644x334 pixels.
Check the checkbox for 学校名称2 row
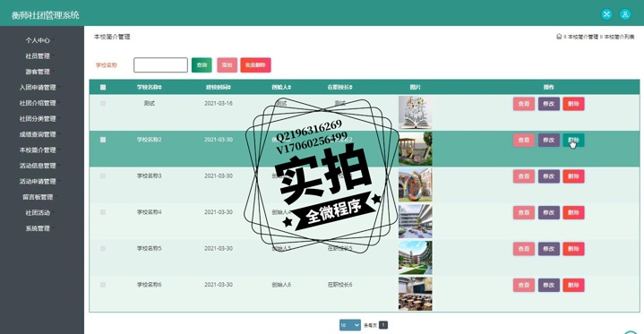103,140
